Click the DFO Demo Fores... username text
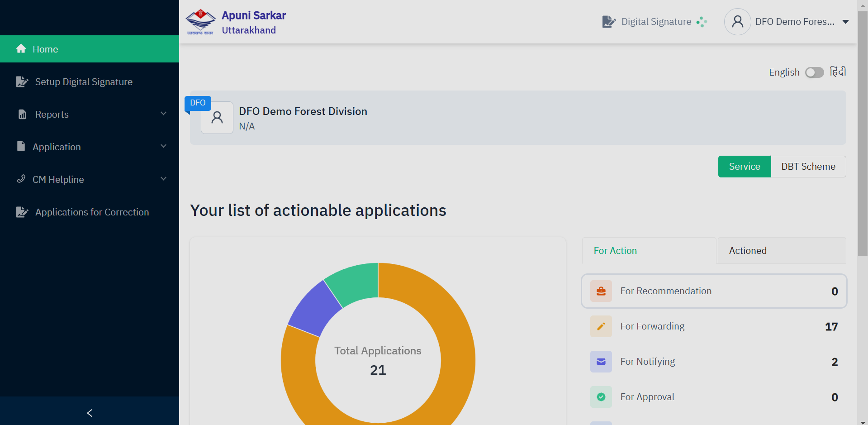The width and height of the screenshot is (868, 425). [x=795, y=22]
